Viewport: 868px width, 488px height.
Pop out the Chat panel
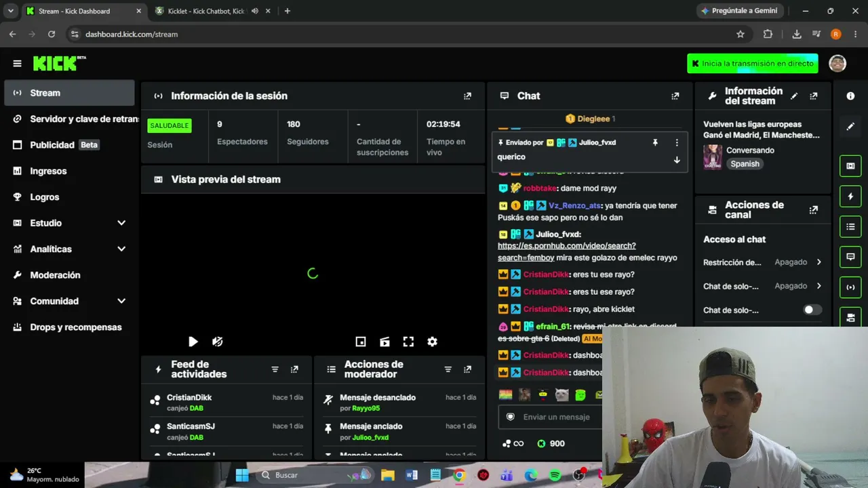(x=675, y=96)
